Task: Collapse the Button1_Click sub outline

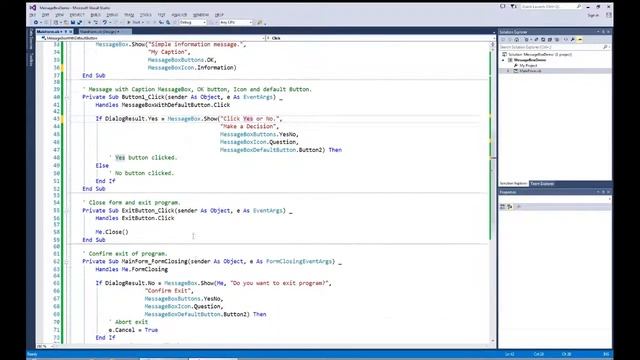Action: click(67, 97)
